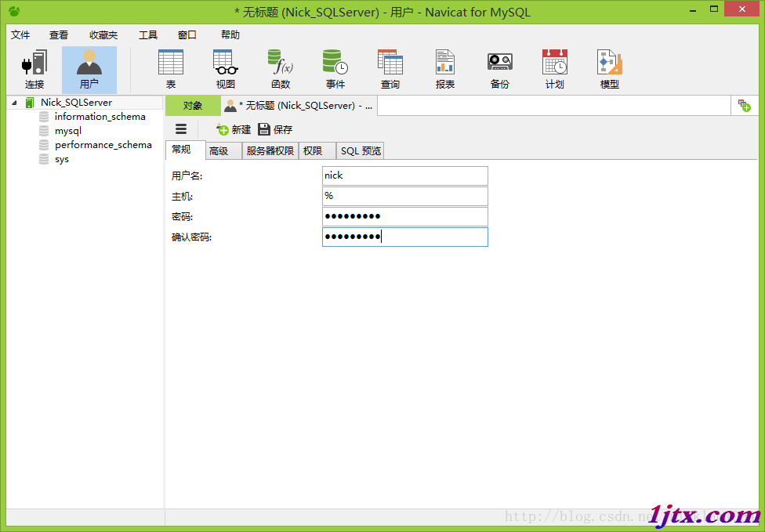This screenshot has width=765, height=532.
Task: Open the Table (表) toolbar icon
Action: pos(171,70)
